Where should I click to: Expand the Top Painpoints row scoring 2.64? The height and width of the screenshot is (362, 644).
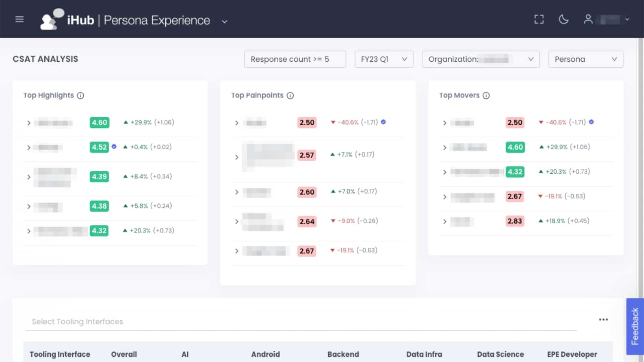click(237, 222)
